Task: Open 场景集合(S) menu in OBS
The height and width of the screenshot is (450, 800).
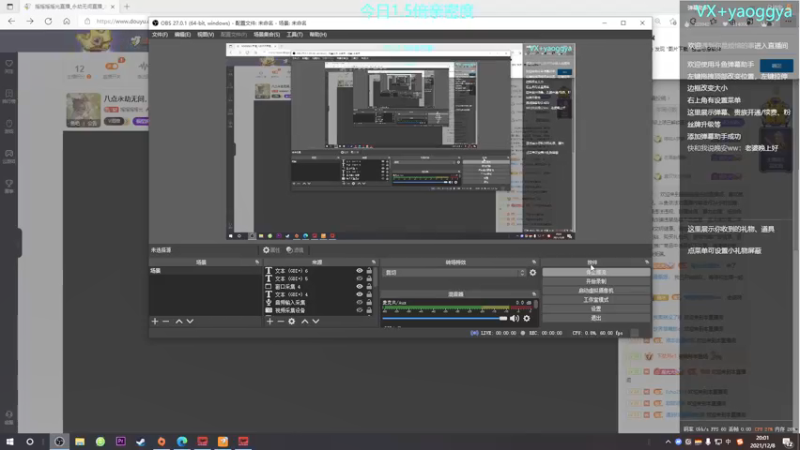Action: click(267, 35)
